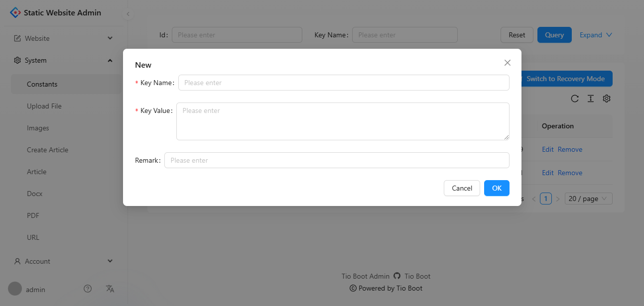Viewport: 644px width, 306px height.
Task: Expand the Website menu group
Action: [62, 38]
